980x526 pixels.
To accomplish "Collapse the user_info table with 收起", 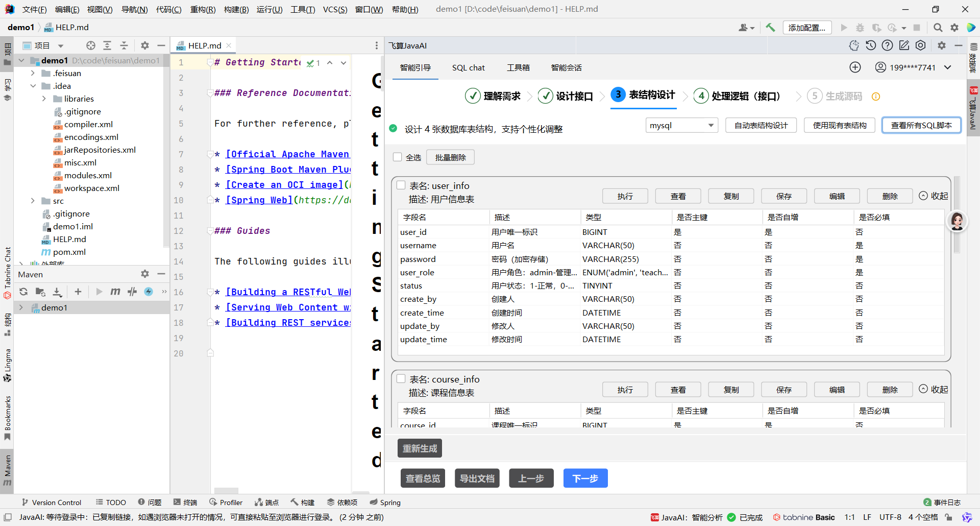I will 934,196.
